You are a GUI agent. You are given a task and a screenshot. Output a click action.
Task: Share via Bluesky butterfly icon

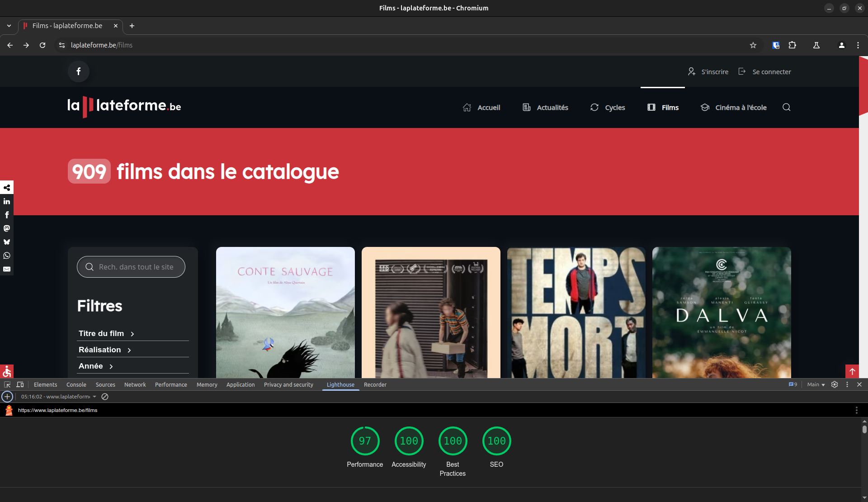click(7, 242)
